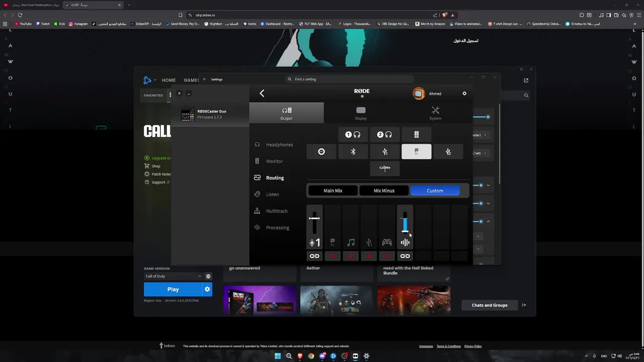The image size is (644, 362).
Task: Switch to the System tab
Action: (435, 113)
